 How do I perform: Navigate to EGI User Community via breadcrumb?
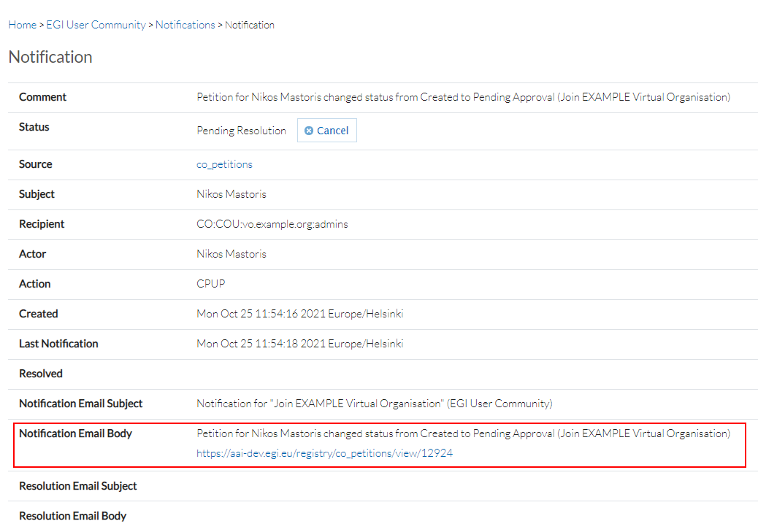point(96,24)
